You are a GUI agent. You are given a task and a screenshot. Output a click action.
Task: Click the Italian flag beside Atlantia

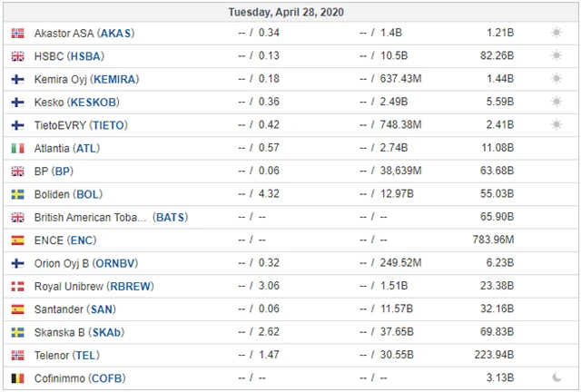tap(17, 148)
